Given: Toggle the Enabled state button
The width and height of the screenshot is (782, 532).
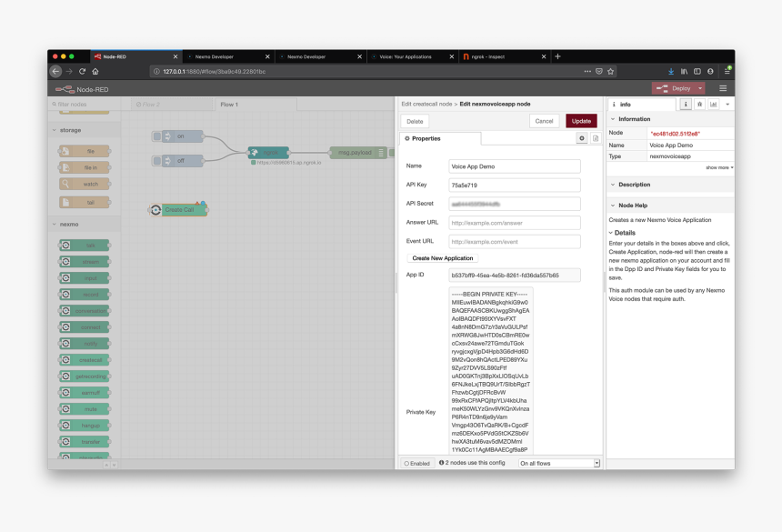Looking at the screenshot, I should [x=417, y=463].
